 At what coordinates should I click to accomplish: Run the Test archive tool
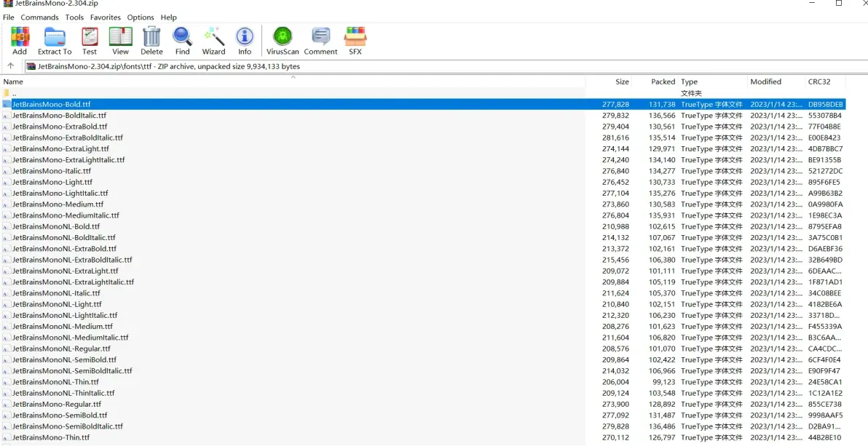[x=89, y=41]
